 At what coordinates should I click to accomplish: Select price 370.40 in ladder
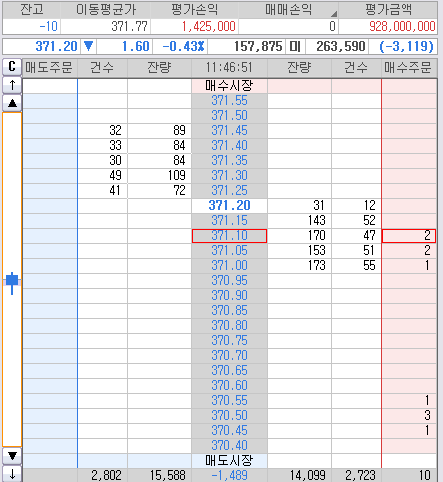pos(229,446)
